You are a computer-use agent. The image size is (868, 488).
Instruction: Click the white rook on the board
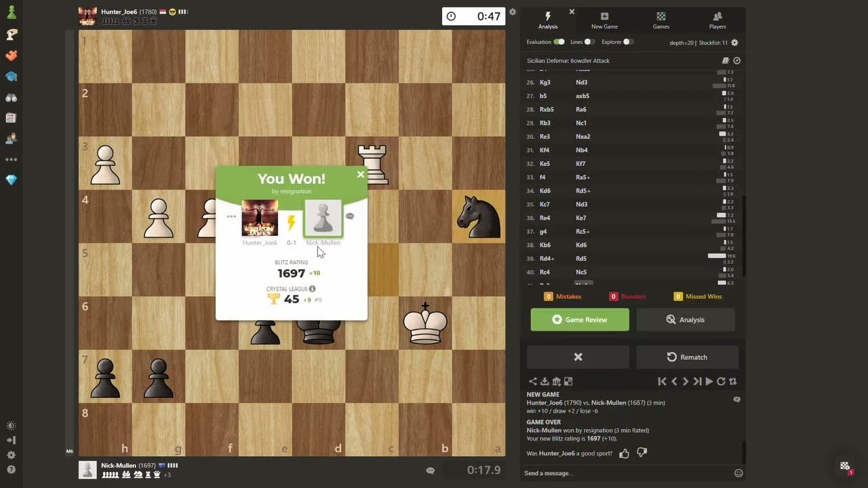[372, 163]
